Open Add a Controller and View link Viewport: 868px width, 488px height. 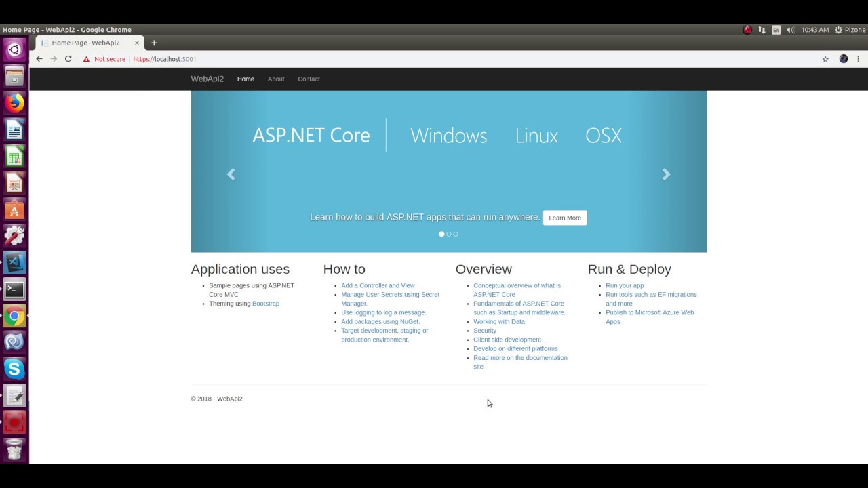pos(378,285)
